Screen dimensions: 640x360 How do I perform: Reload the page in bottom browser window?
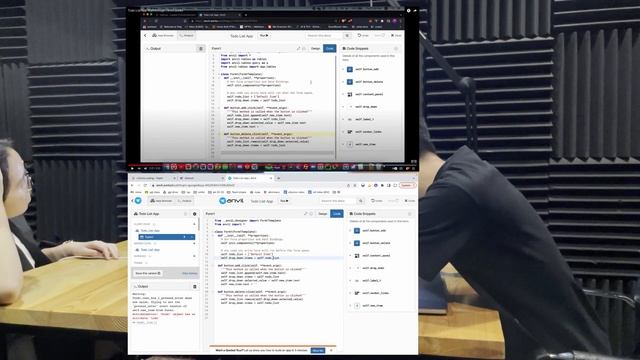[145, 185]
